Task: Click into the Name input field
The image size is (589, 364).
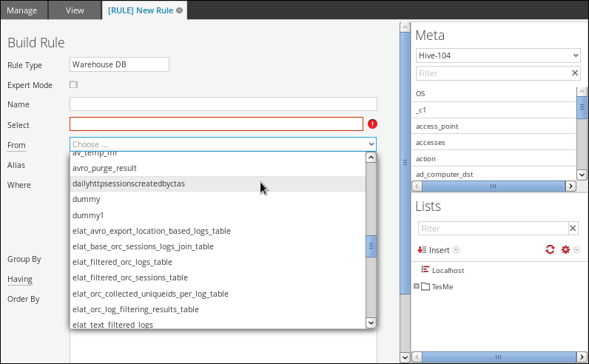Action: point(223,104)
